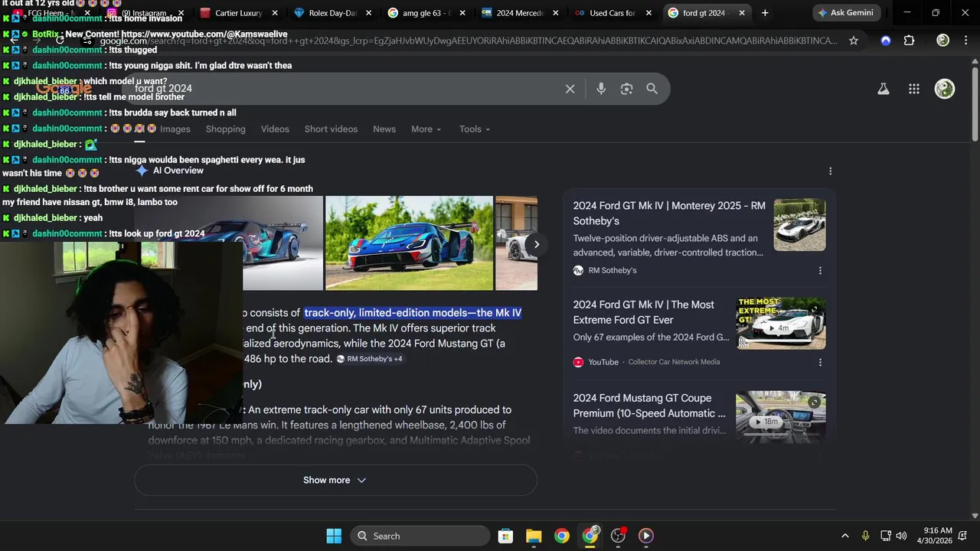Show next images in carousel
Image resolution: width=980 pixels, height=551 pixels.
pyautogui.click(x=536, y=244)
